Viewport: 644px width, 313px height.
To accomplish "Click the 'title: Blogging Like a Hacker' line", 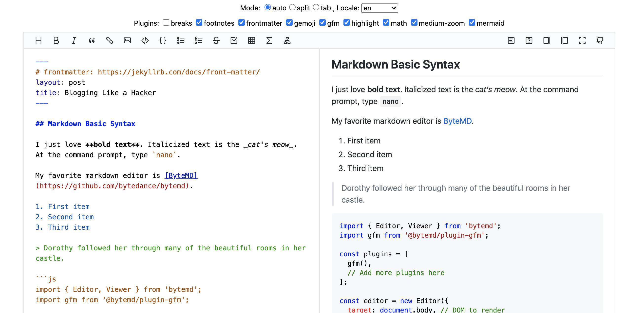I will click(96, 93).
